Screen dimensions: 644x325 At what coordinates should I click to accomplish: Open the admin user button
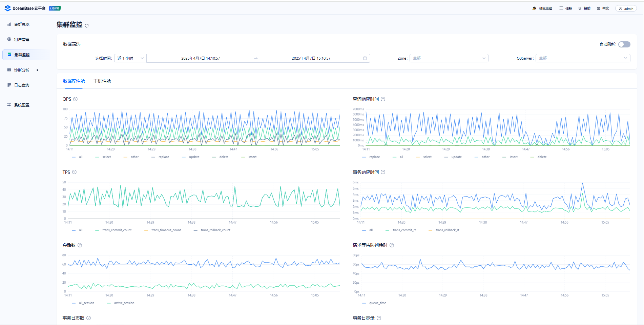626,8
